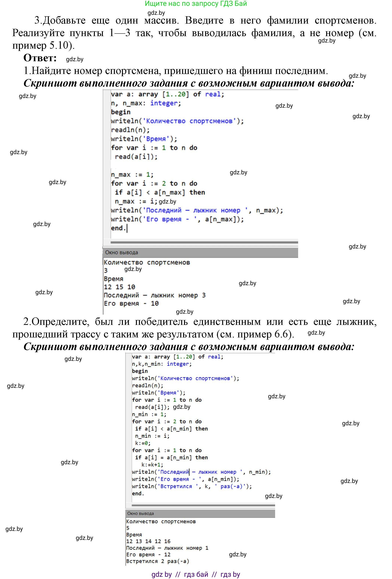Click the horizontal scrollbar under the second code editor
Viewport: 392px width, 579px height.
point(203,505)
